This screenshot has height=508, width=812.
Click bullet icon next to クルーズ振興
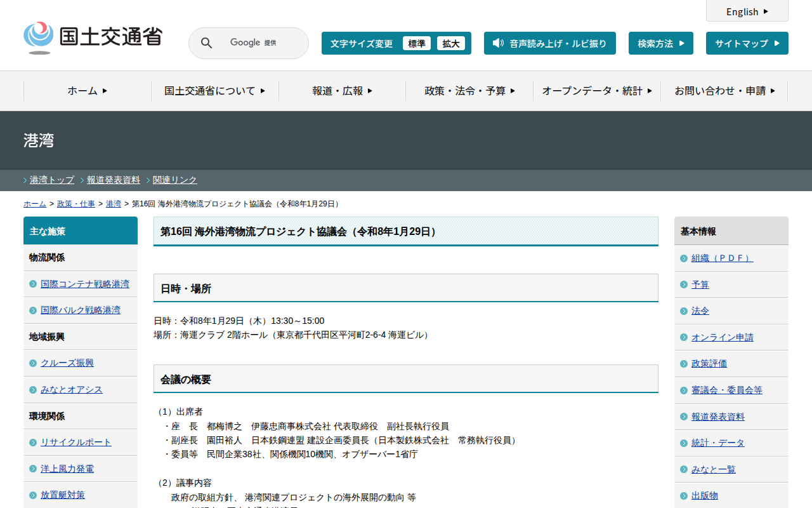point(33,363)
